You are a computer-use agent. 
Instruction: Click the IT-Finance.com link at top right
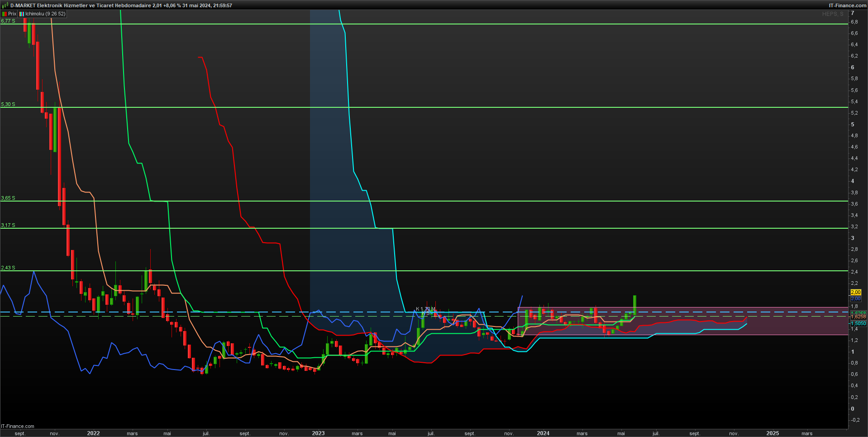click(x=847, y=5)
